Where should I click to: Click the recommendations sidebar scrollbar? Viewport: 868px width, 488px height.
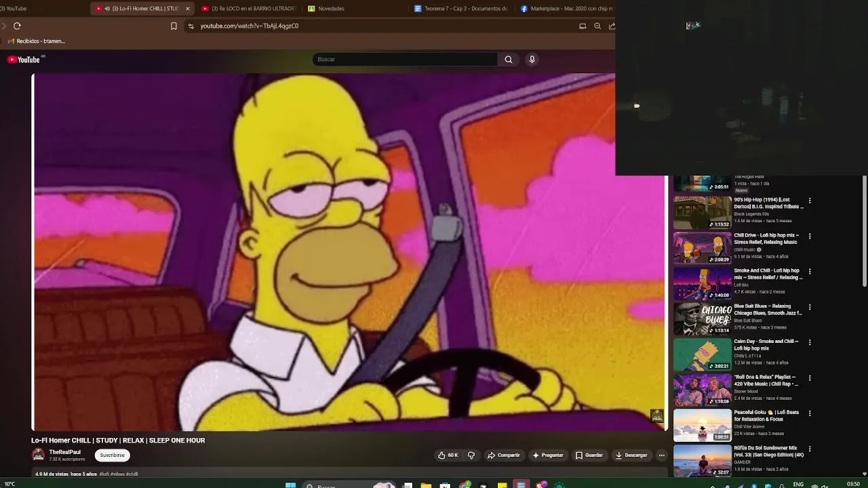click(x=864, y=230)
